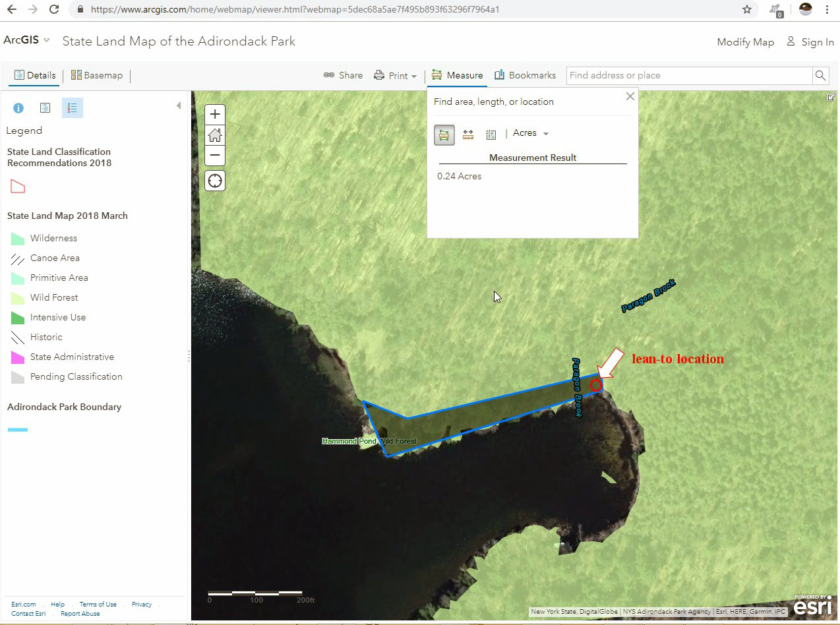Select the location coordinates tool
Screen dimensions: 840x625
pos(491,134)
